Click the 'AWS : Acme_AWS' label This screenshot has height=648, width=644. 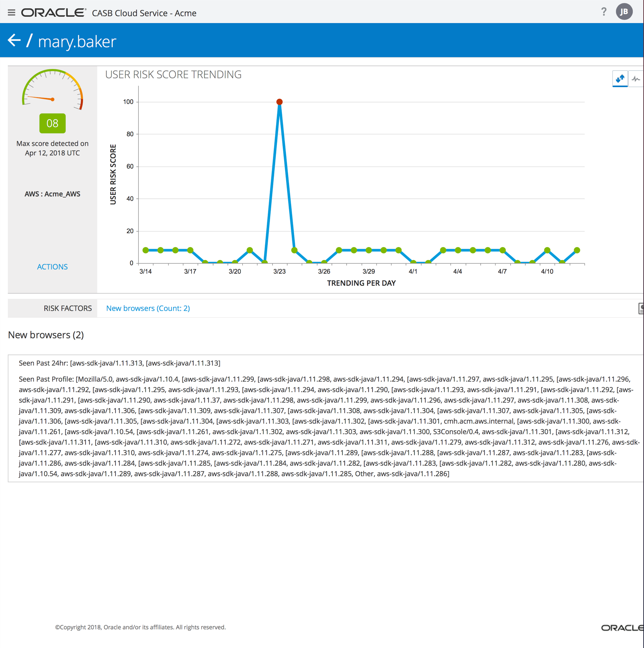point(52,194)
